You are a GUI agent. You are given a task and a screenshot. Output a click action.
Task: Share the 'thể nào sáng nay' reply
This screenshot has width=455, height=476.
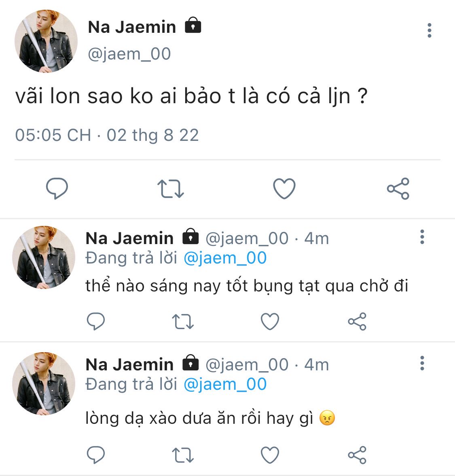(x=357, y=322)
